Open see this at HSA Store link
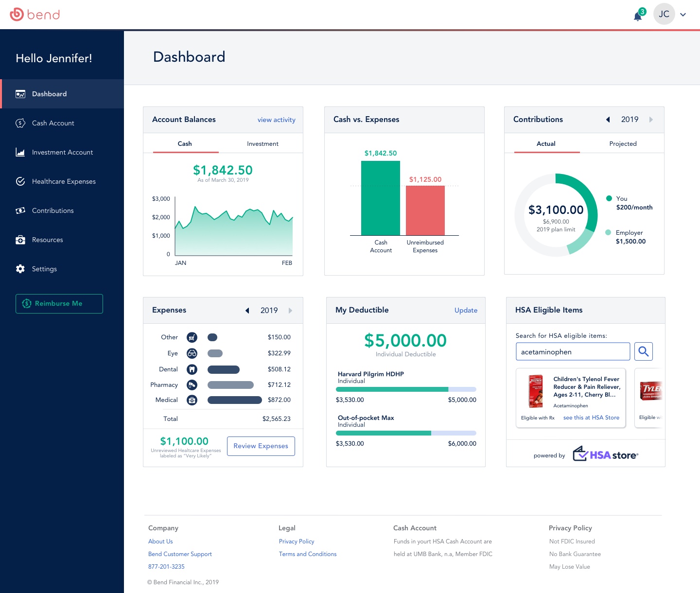This screenshot has width=700, height=593. 591,418
